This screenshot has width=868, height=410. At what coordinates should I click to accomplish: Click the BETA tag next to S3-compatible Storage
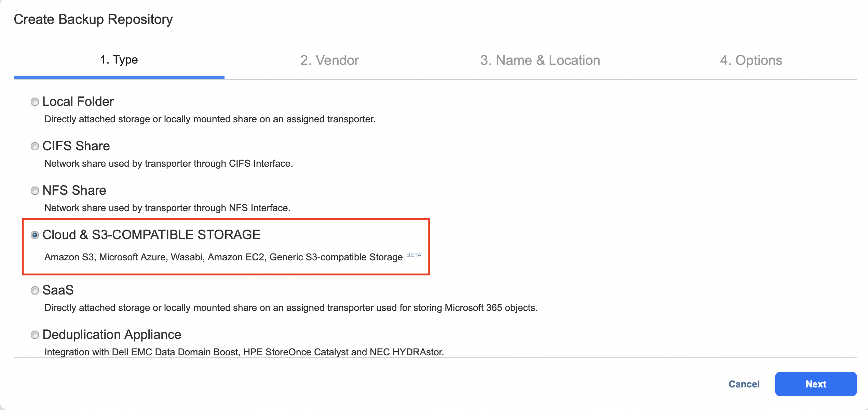coord(413,255)
